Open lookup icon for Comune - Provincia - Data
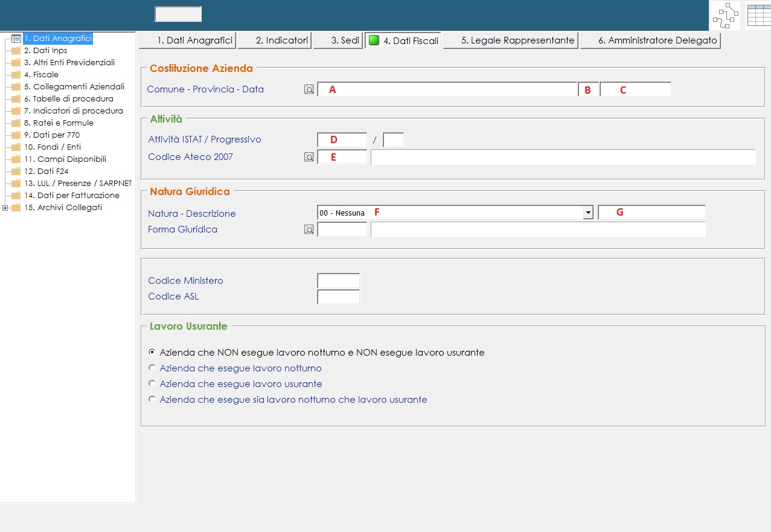 (x=309, y=89)
